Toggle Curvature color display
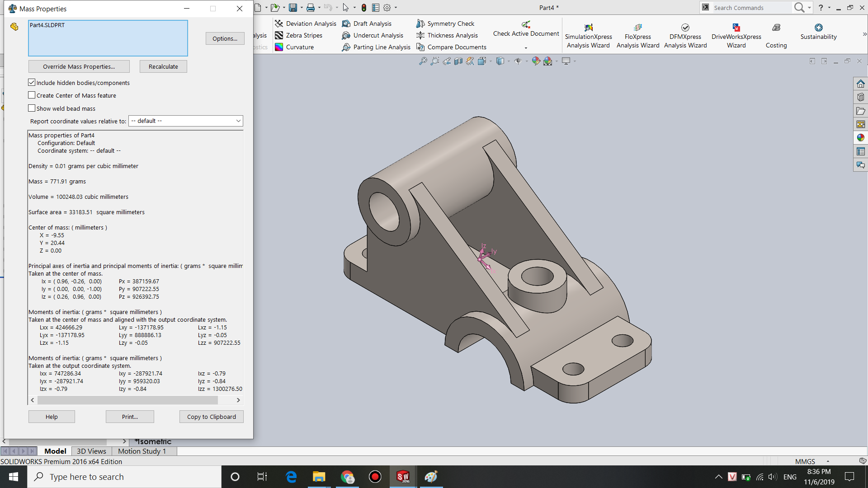 pyautogui.click(x=294, y=47)
